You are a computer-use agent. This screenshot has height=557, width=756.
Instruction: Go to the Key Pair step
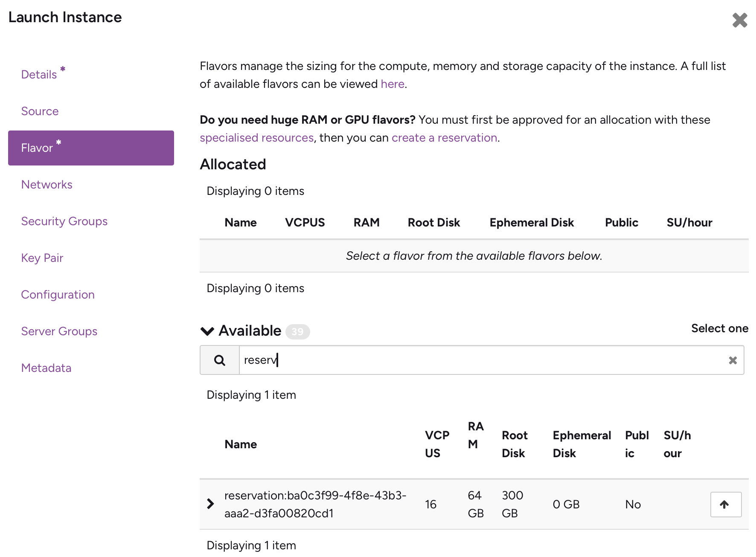click(x=42, y=258)
